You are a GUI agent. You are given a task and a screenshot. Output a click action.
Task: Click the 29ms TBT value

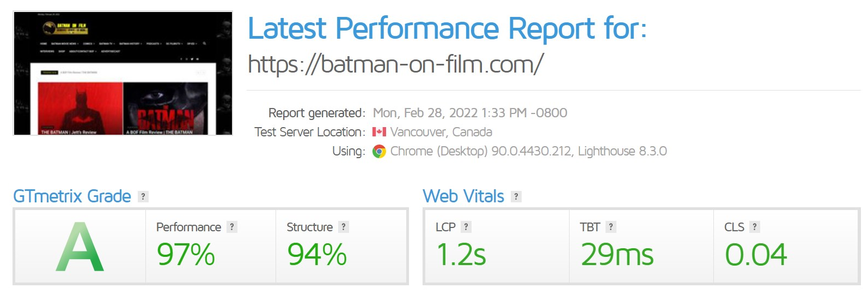click(617, 255)
